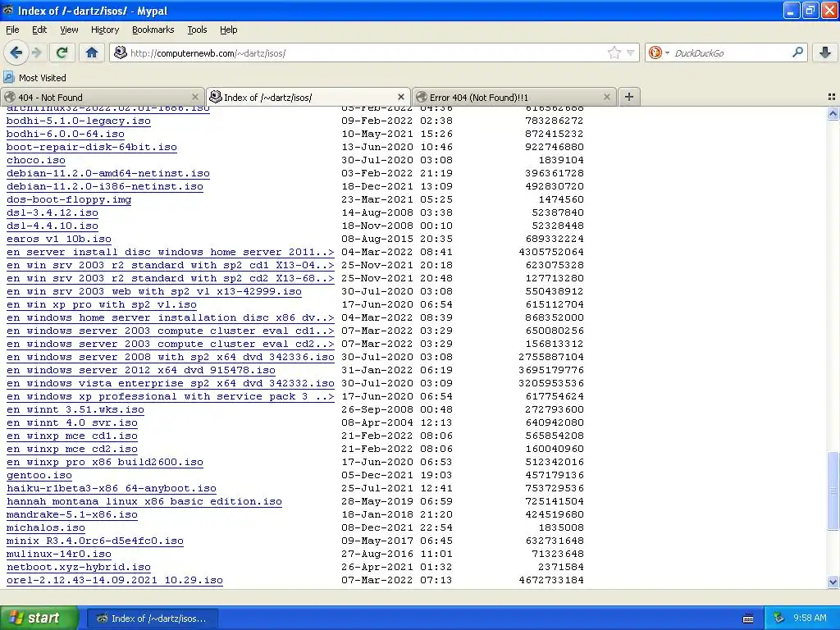840x630 pixels.
Task: Download debian-11.2.0-i386-netinst.iso
Action: pos(105,186)
